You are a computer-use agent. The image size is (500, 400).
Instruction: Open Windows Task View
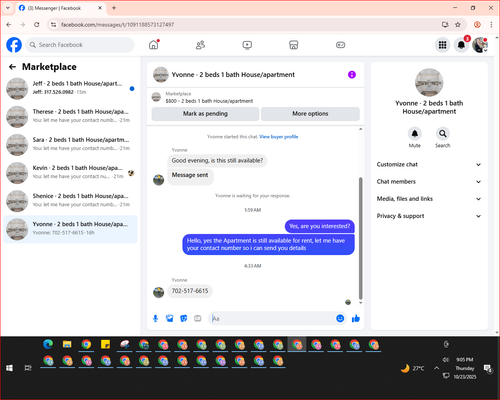click(28, 368)
